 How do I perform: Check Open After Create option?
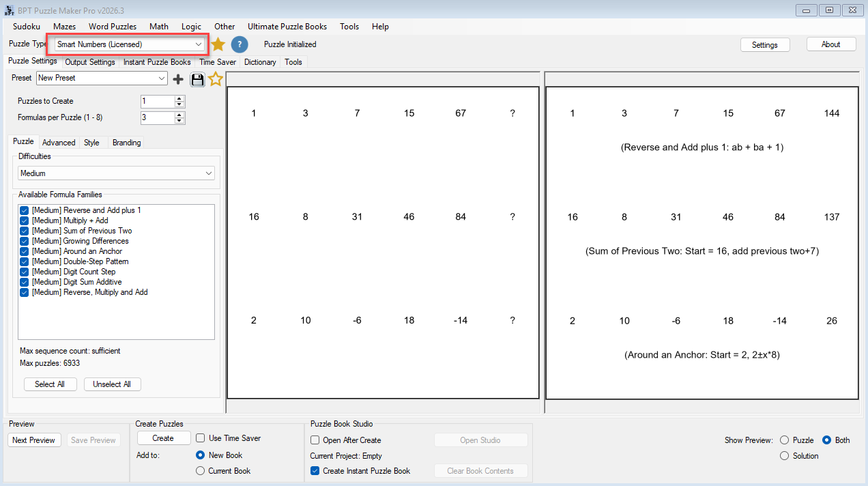(x=315, y=440)
